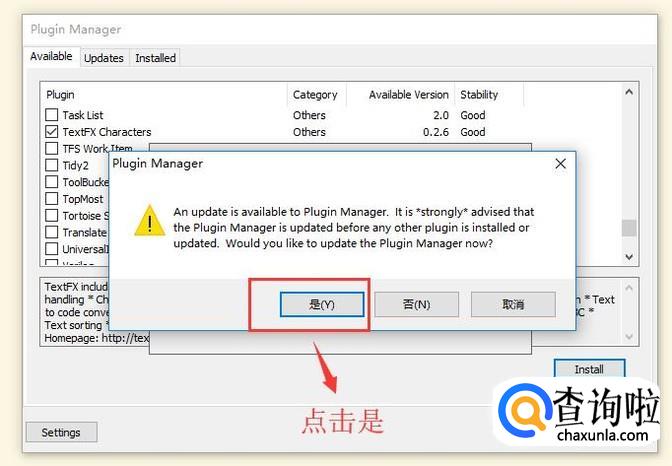Click the yellow warning triangle icon
Viewport: 672px width, 466px height.
tap(150, 221)
